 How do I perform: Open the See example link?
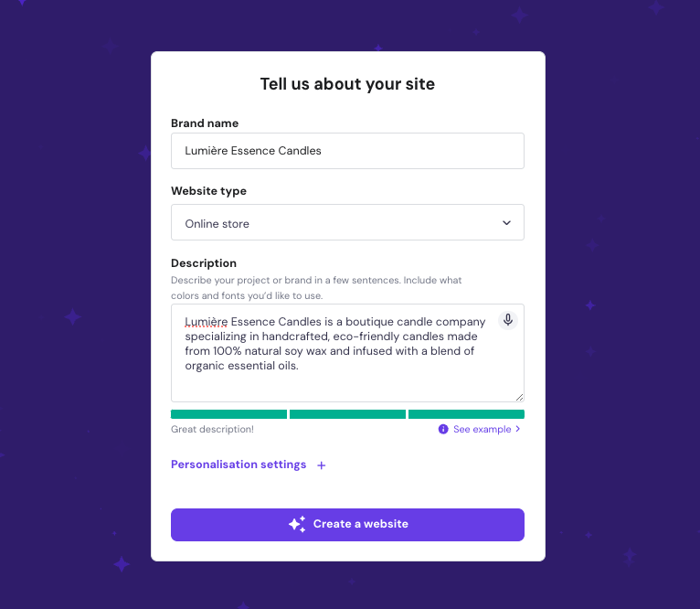tap(482, 429)
